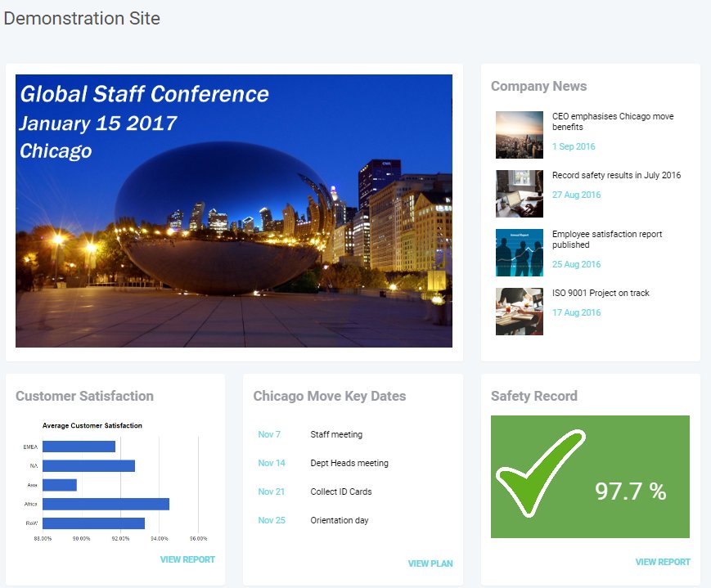This screenshot has width=711, height=588.
Task: Click the Demonstration Site page title
Action: tap(82, 18)
